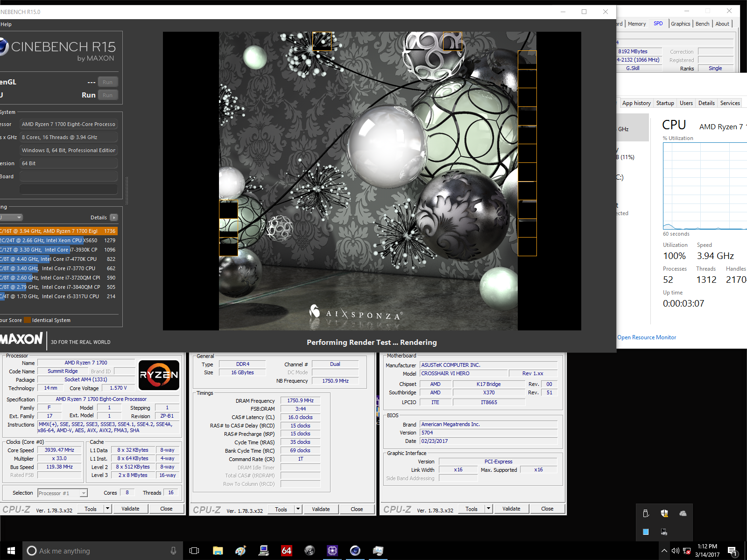Image resolution: width=747 pixels, height=560 pixels.
Task: Click Close in CPU-Z motherboard window
Action: [547, 509]
